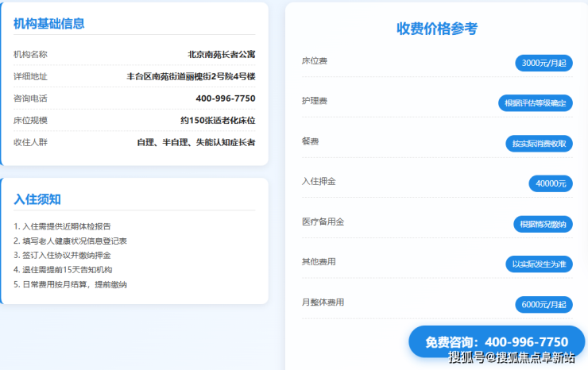588x370 pixels.
Task: Click notice item 填写老人健康状况信息登记表
Action: 70,241
